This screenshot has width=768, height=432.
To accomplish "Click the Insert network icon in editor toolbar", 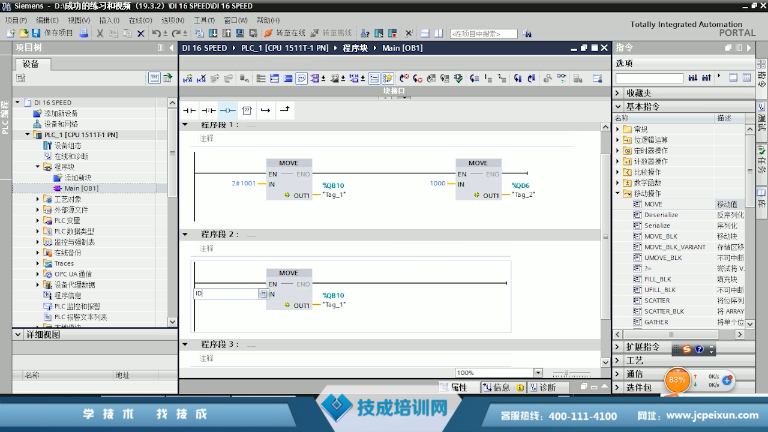I will (x=188, y=78).
